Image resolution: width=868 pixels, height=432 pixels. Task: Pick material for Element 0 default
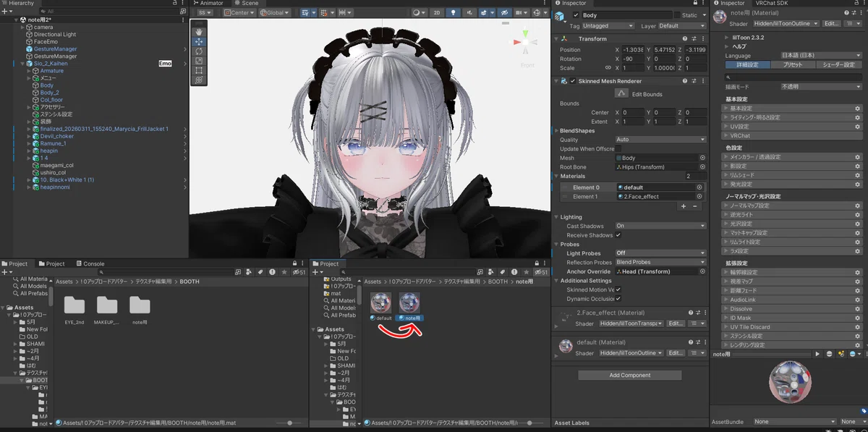pyautogui.click(x=699, y=187)
